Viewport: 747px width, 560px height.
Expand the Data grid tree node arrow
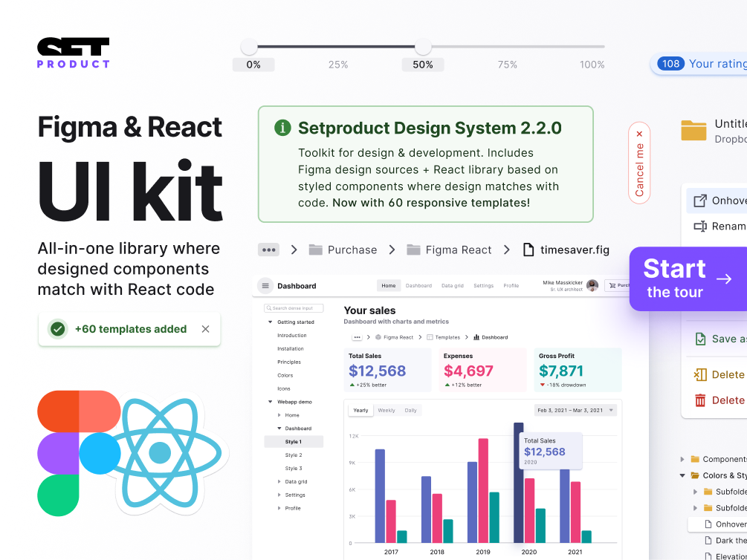coord(279,482)
